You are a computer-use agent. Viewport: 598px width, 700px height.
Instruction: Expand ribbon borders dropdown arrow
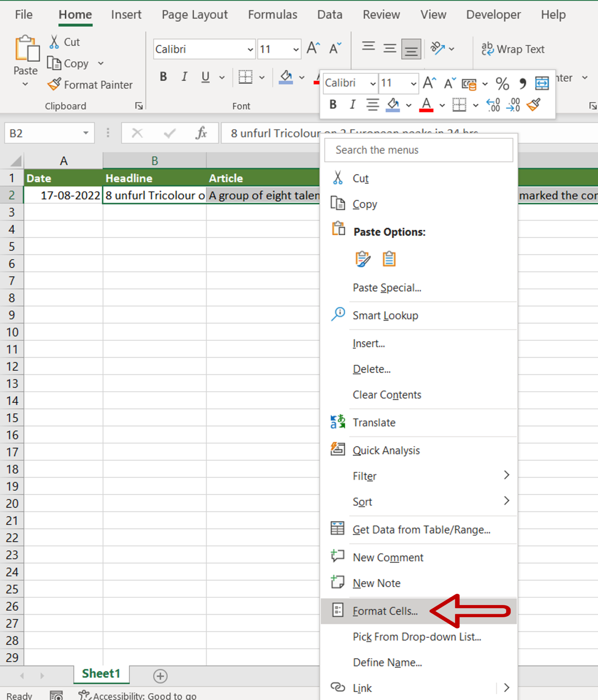pos(262,78)
